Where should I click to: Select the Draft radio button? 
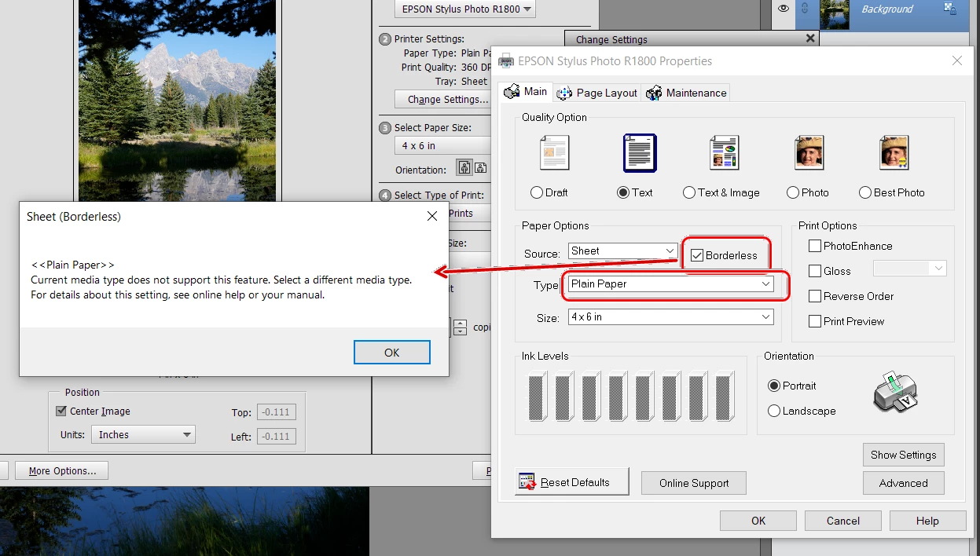[x=537, y=192]
